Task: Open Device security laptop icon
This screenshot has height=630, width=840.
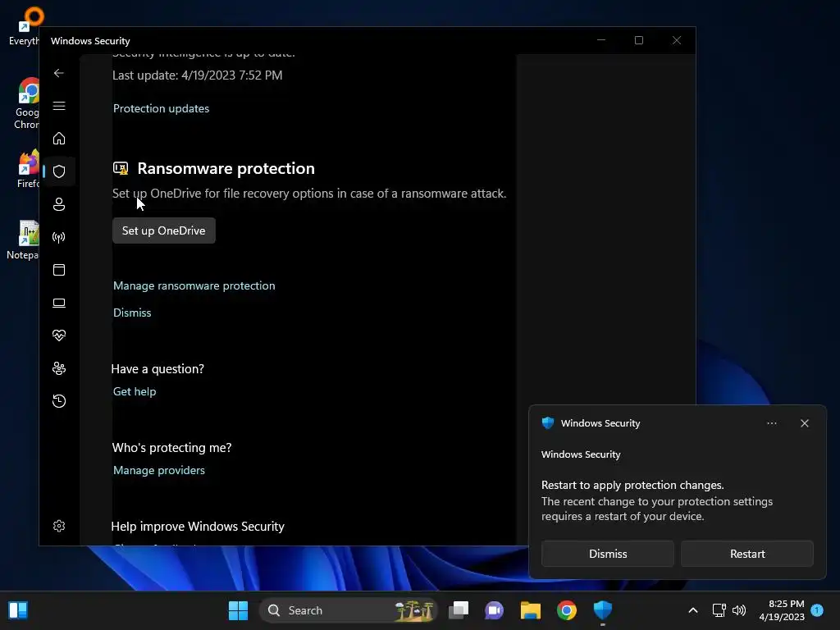Action: pyautogui.click(x=59, y=303)
